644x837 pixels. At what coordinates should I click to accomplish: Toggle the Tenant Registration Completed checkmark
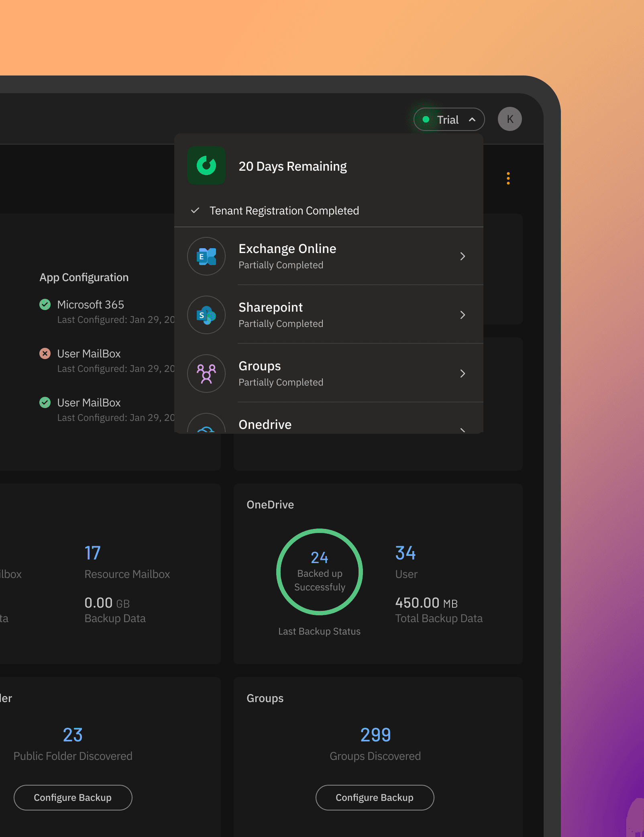[x=195, y=210]
